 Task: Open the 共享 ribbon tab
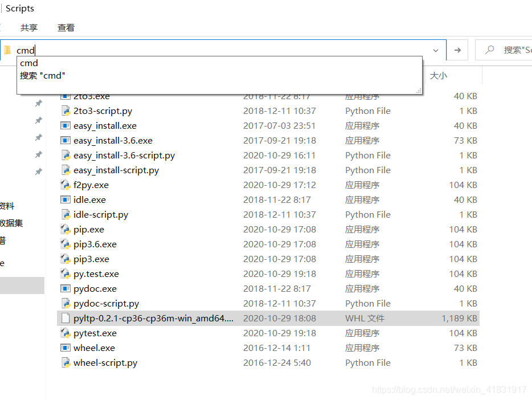[29, 28]
